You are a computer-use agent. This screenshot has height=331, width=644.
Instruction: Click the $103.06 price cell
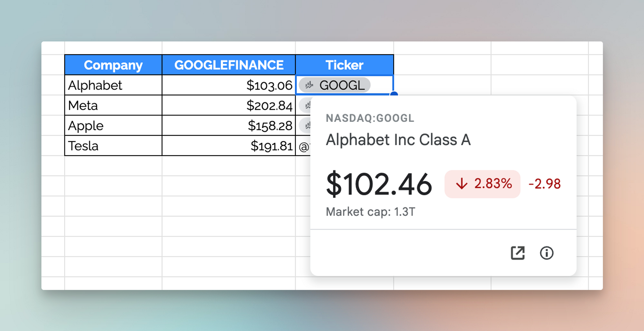point(229,85)
